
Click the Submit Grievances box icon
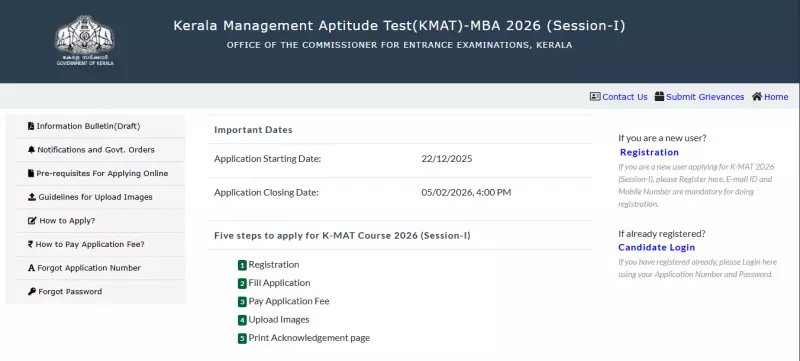[659, 96]
